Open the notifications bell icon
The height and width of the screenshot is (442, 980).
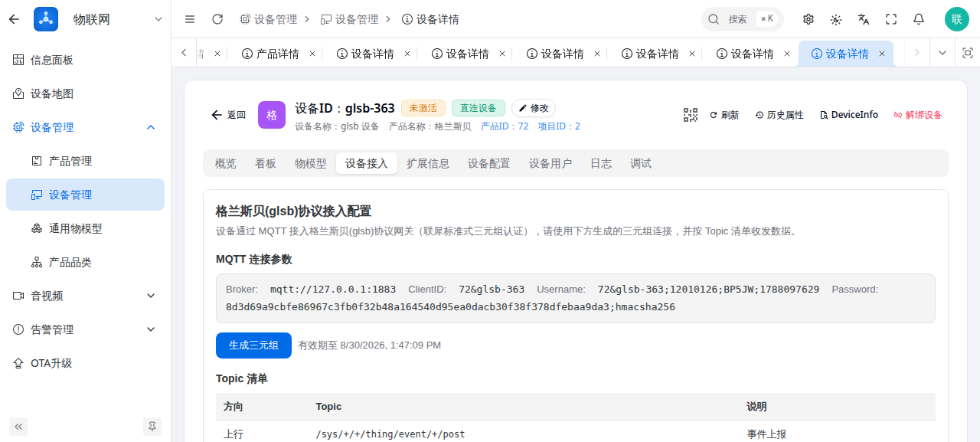(x=919, y=19)
